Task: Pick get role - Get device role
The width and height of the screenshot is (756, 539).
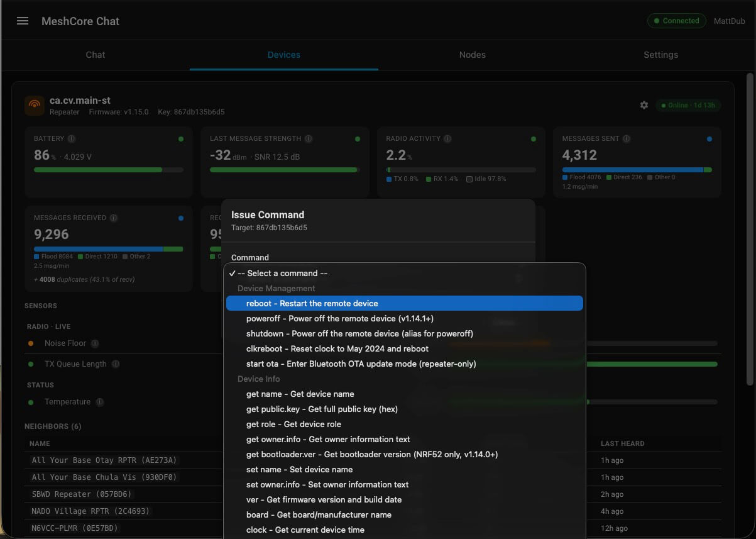Action: (x=405, y=424)
